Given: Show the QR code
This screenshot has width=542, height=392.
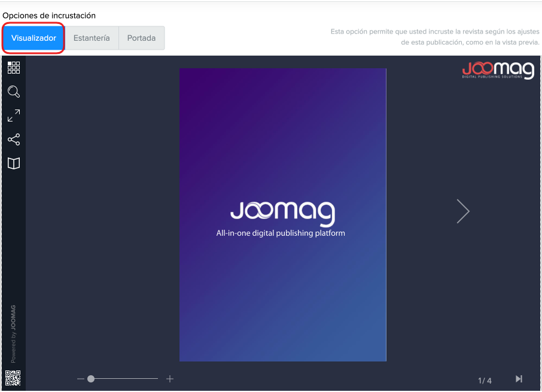Looking at the screenshot, I should coord(13,378).
